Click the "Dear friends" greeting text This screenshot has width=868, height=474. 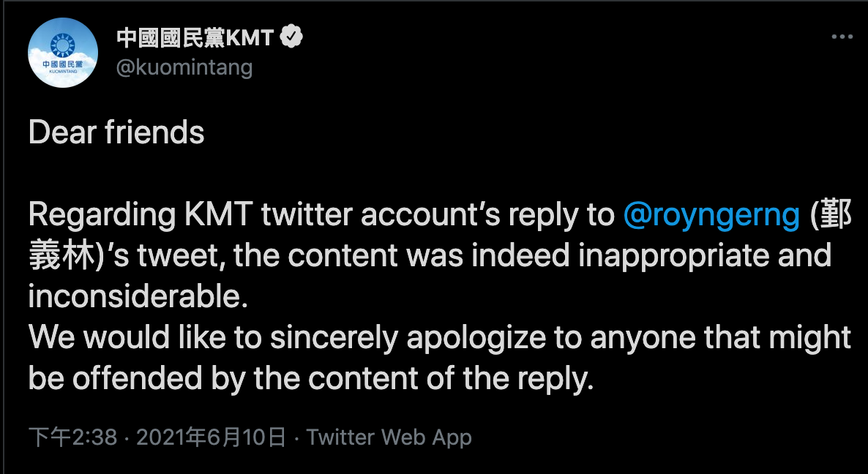coord(116,133)
